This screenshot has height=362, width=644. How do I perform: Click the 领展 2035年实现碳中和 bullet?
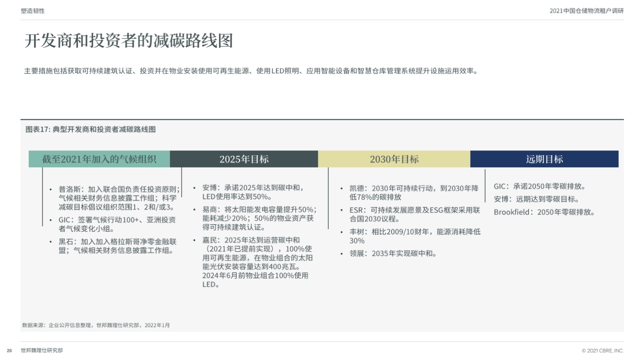pyautogui.click(x=393, y=253)
